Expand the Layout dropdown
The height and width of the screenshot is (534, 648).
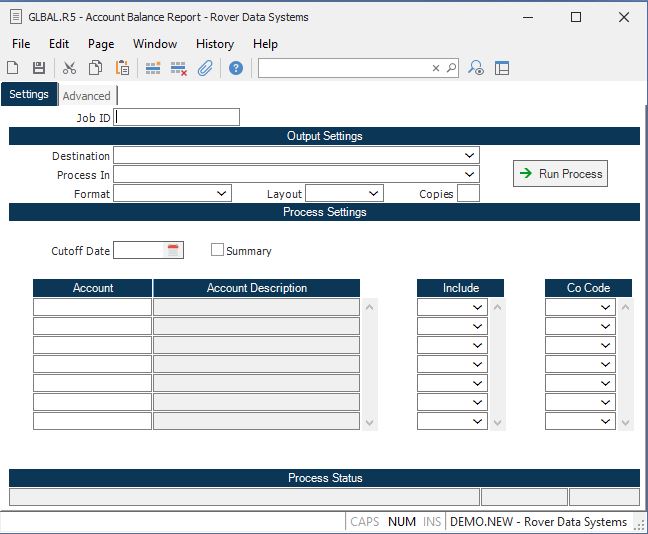(373, 194)
